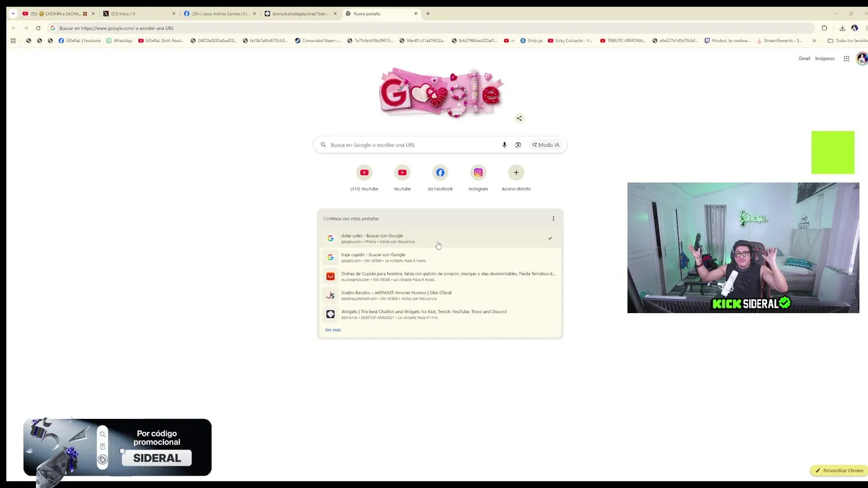Click the checkmark on dolar soles row
The image size is (868, 488).
(x=550, y=239)
